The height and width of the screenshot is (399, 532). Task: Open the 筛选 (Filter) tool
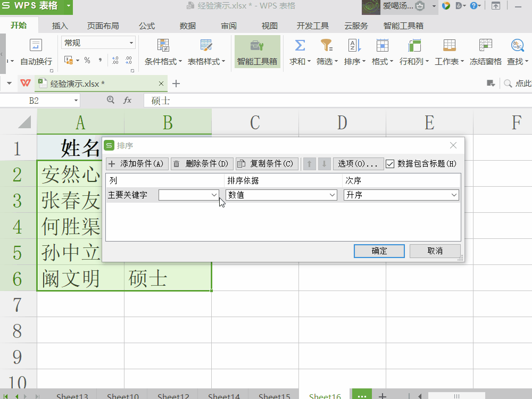(326, 51)
